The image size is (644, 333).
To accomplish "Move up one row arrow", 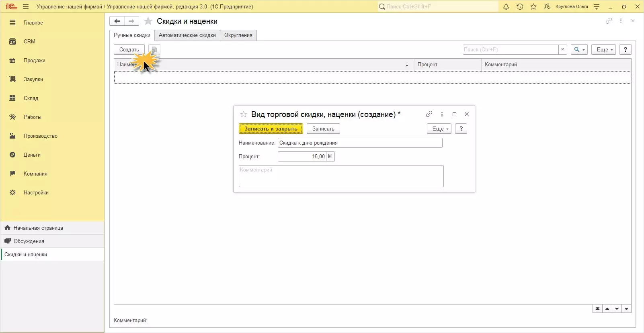I will point(607,308).
